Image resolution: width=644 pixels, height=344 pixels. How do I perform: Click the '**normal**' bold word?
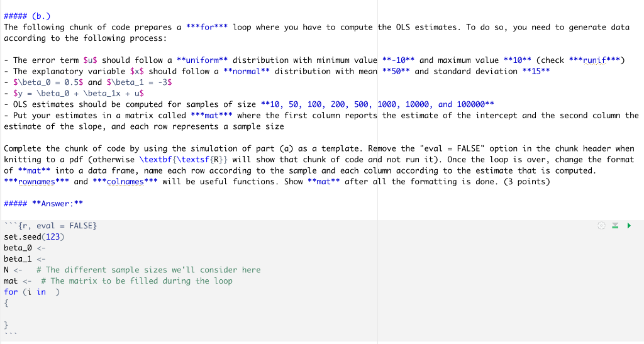tap(247, 71)
